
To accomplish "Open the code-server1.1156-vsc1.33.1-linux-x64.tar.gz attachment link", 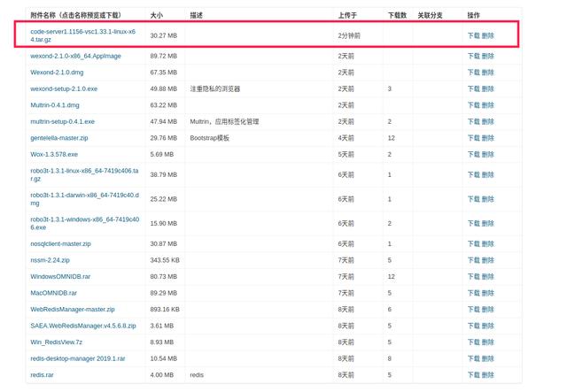I will [82, 35].
